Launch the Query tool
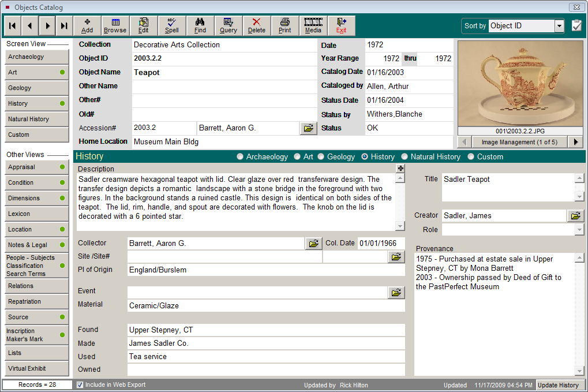Image resolution: width=588 pixels, height=392 pixels. (x=228, y=25)
